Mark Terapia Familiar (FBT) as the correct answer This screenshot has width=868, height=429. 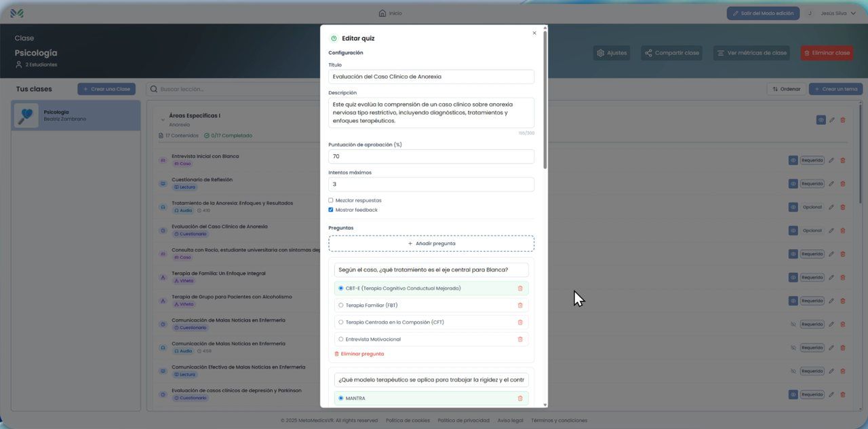point(341,305)
